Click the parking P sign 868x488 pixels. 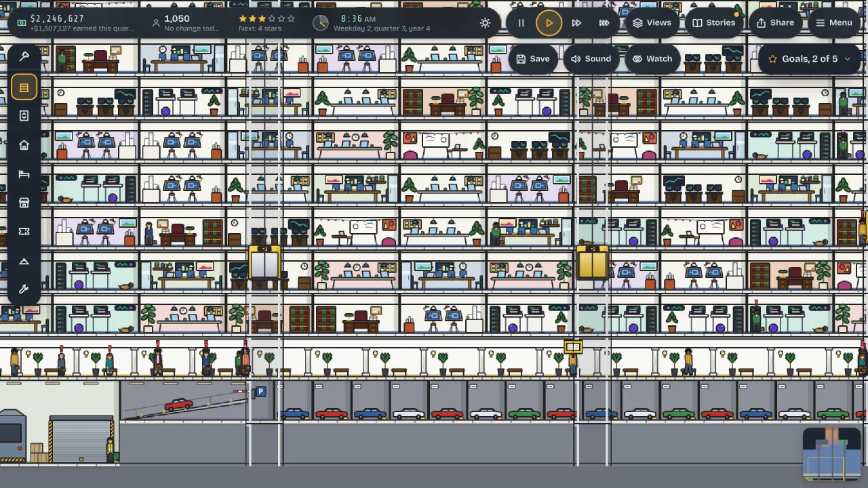260,391
